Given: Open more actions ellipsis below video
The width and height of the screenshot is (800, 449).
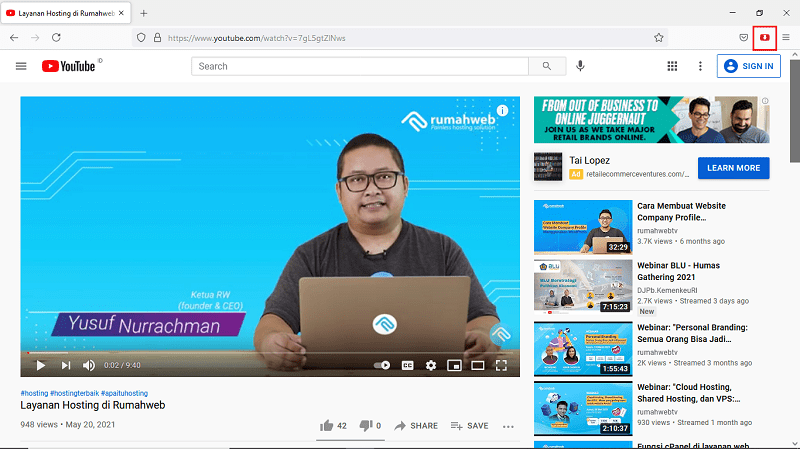Looking at the screenshot, I should [508, 427].
